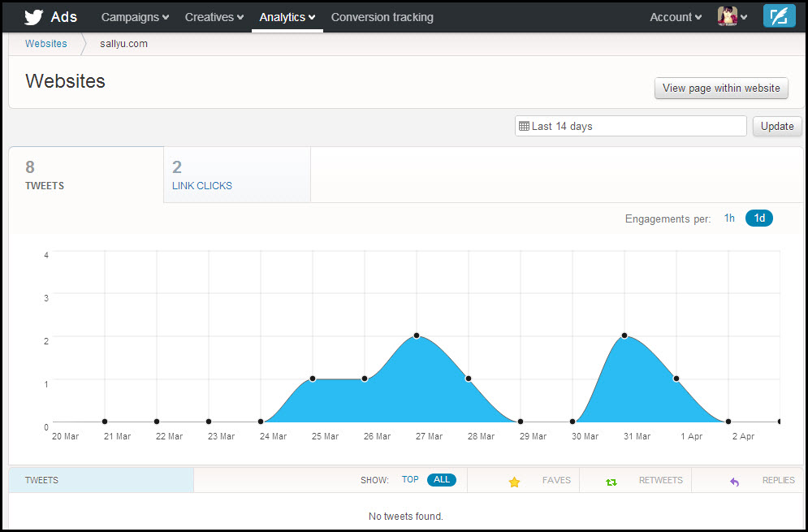The image size is (808, 532).
Task: Click View page within website button
Action: click(x=720, y=89)
